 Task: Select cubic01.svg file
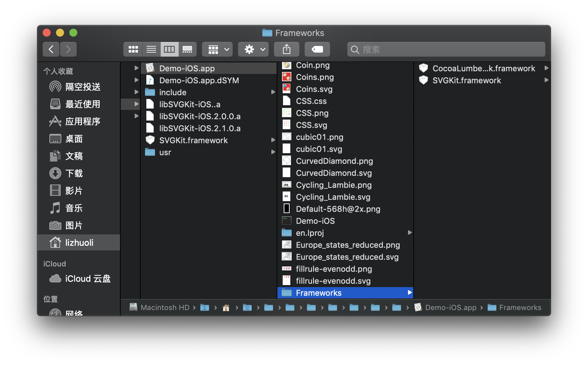[x=345, y=149]
